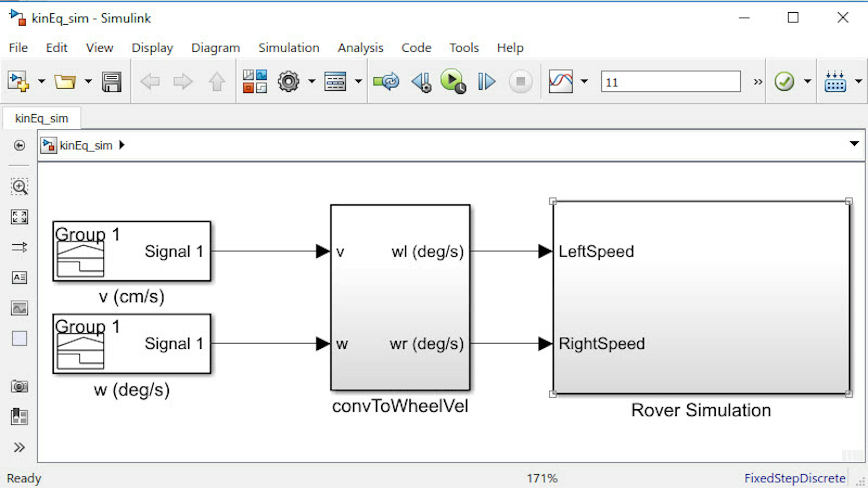Click the 171% zoom level in status bar
The height and width of the screenshot is (488, 868).
tap(542, 478)
